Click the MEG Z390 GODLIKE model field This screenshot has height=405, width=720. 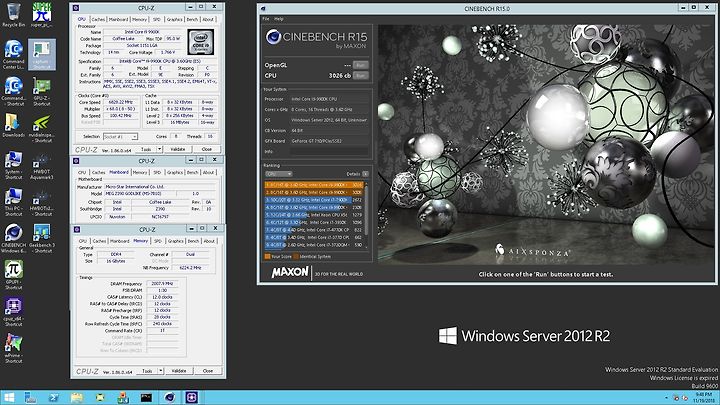pos(141,193)
